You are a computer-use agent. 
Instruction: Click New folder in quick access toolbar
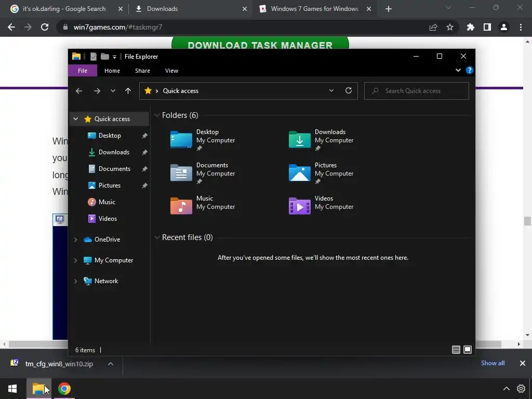click(x=105, y=56)
